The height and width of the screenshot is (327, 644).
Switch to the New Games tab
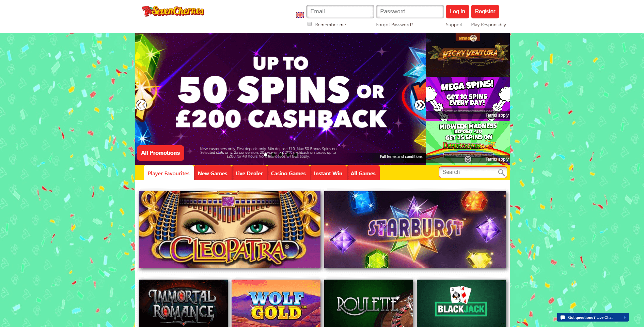coord(213,173)
